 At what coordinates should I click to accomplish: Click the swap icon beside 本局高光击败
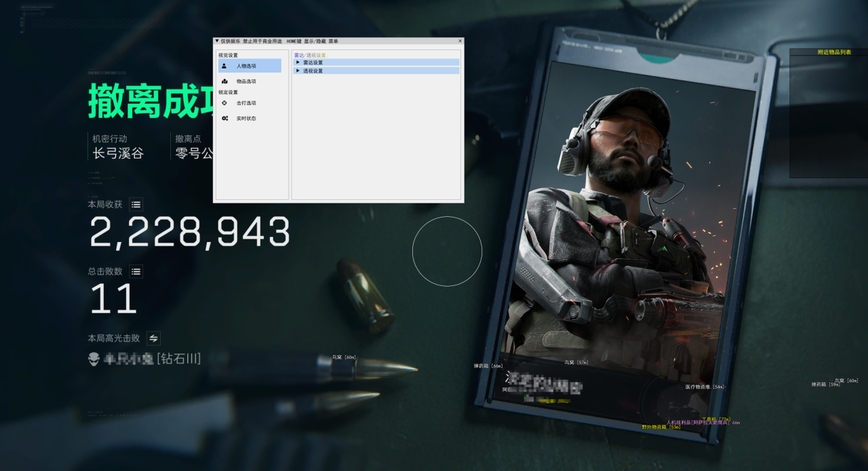coord(154,338)
